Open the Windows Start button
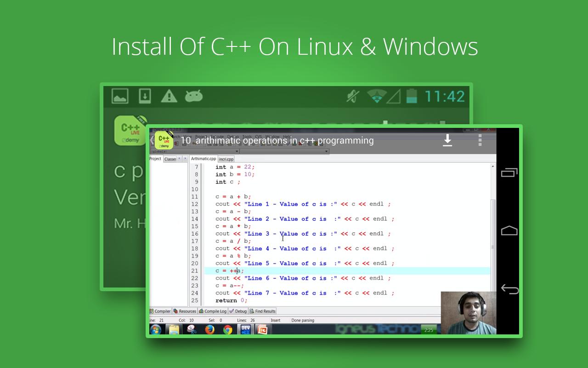 coord(155,330)
